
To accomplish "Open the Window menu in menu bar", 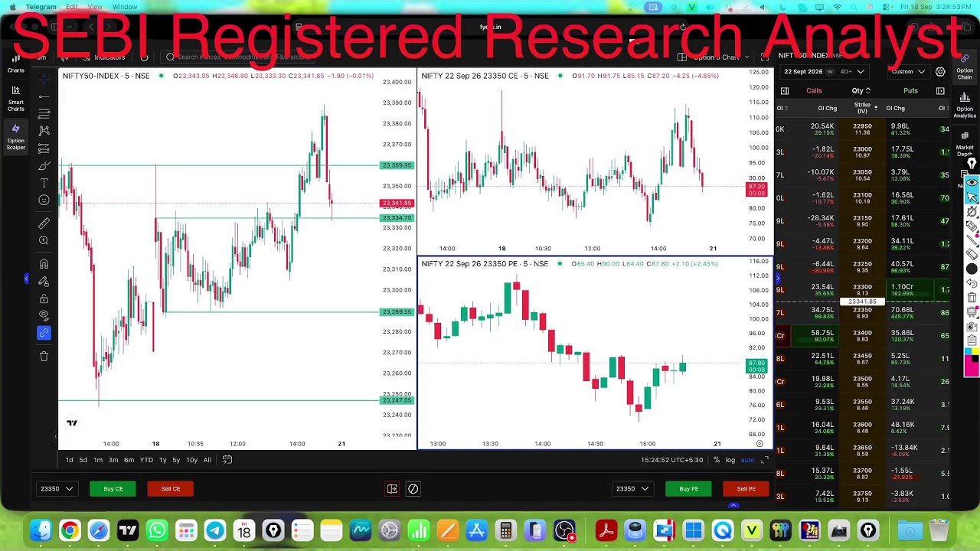I will click(x=125, y=7).
